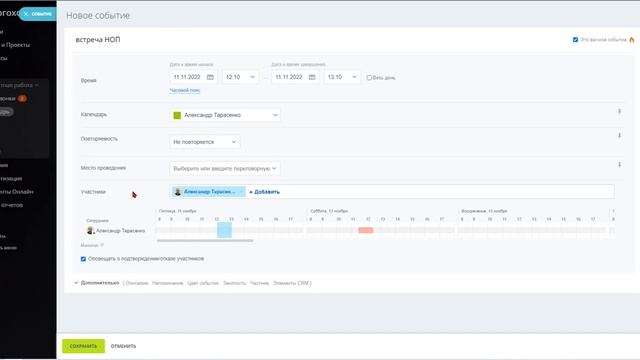Viewport: 640px width, 360px height.
Task: Click the Friday date header in planner
Action: 178,211
